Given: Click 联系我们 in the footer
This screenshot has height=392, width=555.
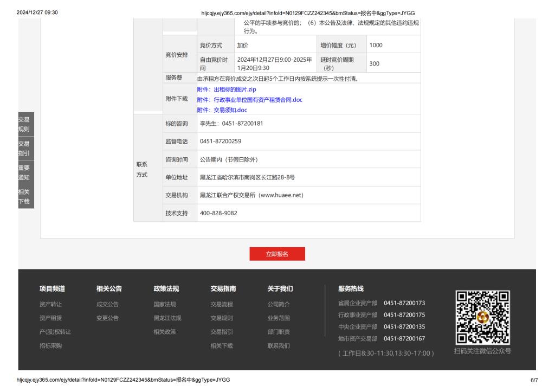Looking at the screenshot, I should pos(279,346).
